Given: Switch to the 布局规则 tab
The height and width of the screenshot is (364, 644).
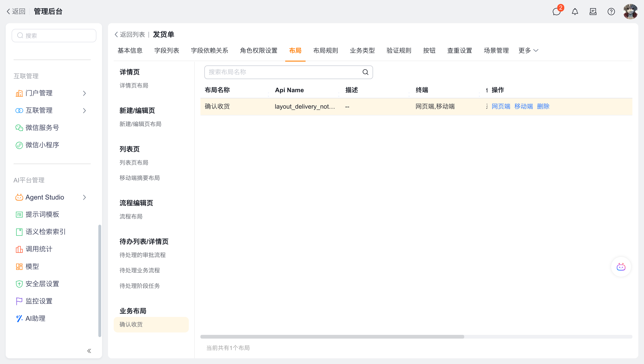Looking at the screenshot, I should click(326, 51).
